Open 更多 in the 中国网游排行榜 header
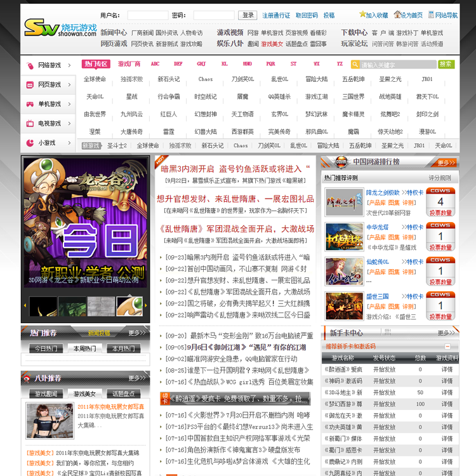Image resolution: width=476 pixels, height=476 pixels. click(446, 163)
